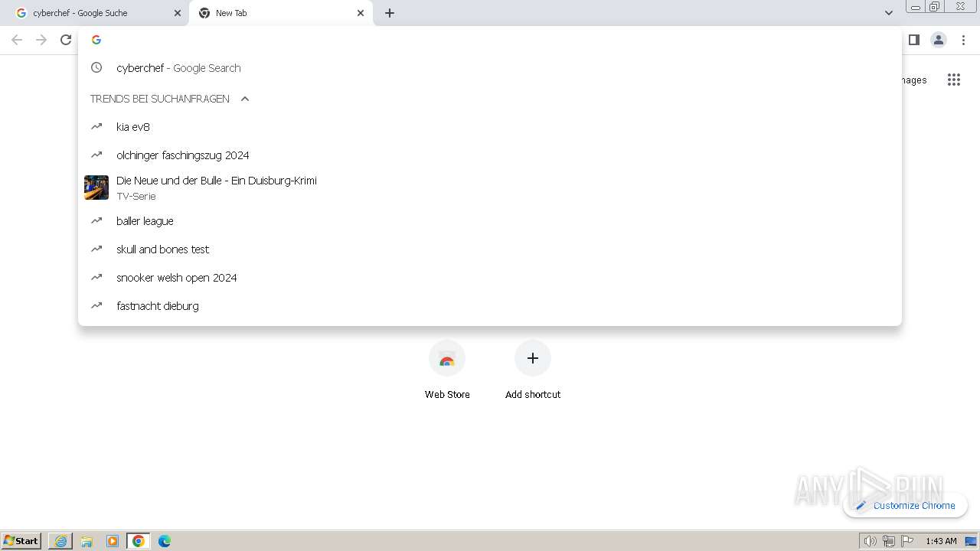Open the Images link
The height and width of the screenshot is (551, 980).
(914, 80)
